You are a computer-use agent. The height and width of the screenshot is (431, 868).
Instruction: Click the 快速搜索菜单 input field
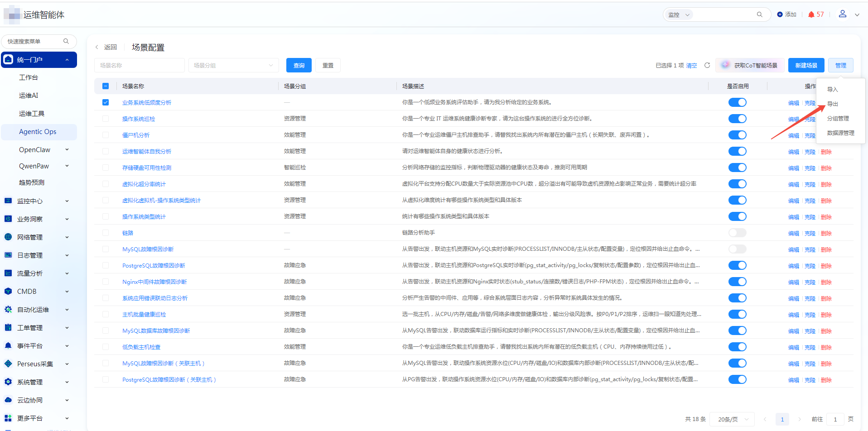[x=39, y=41]
